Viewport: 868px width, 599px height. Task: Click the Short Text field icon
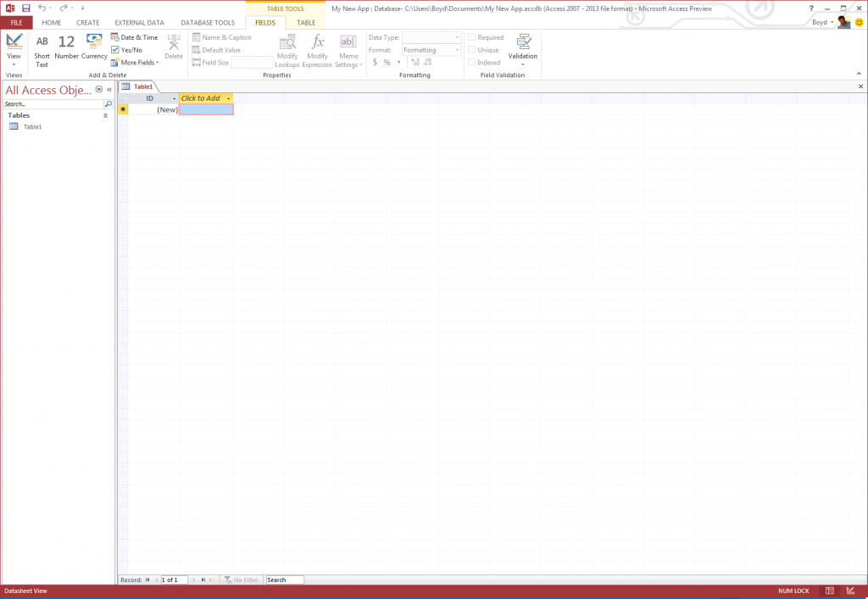[x=42, y=42]
